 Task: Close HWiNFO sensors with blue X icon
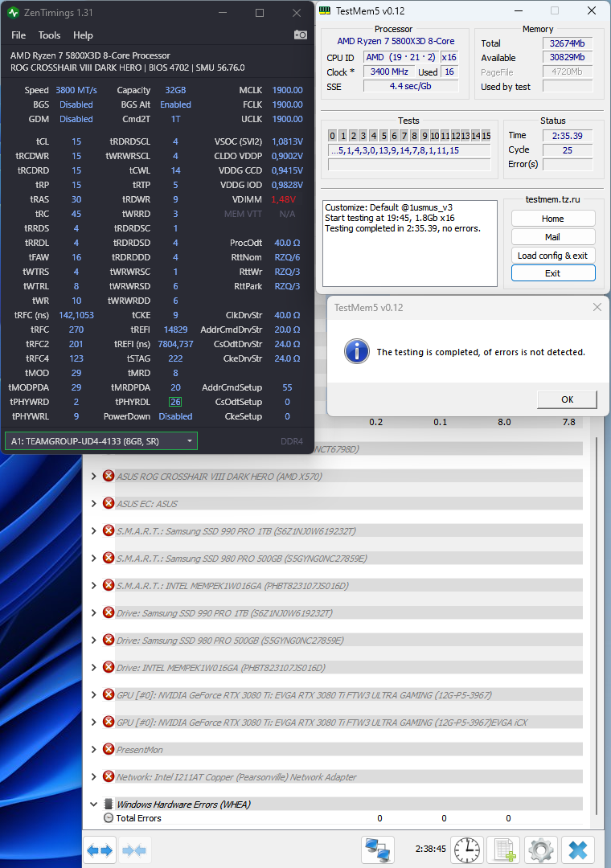tap(578, 850)
